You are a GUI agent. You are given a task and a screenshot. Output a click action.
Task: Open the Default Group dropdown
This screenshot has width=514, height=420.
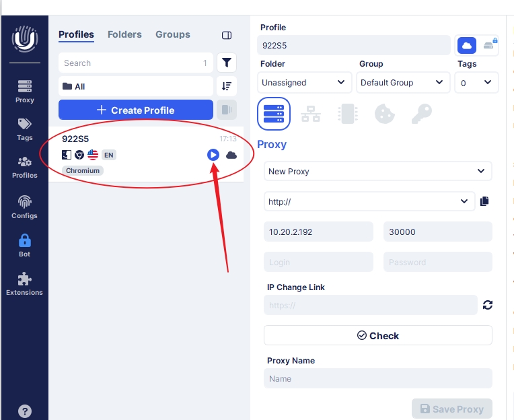(x=402, y=83)
